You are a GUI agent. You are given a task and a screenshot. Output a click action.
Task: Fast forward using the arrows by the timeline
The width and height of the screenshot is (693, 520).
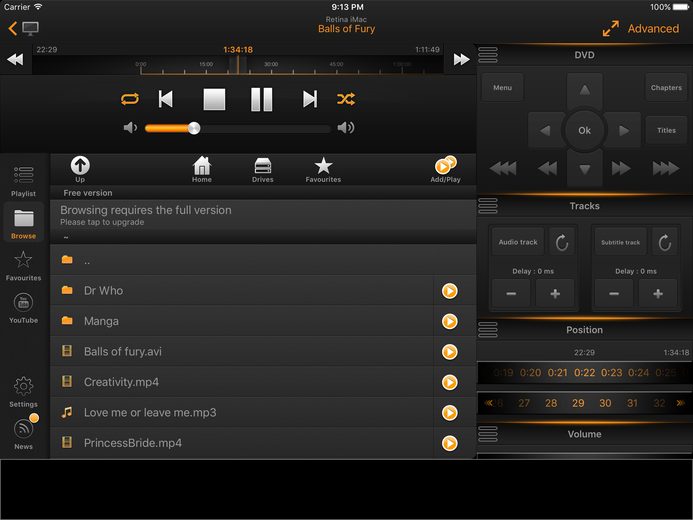461,59
